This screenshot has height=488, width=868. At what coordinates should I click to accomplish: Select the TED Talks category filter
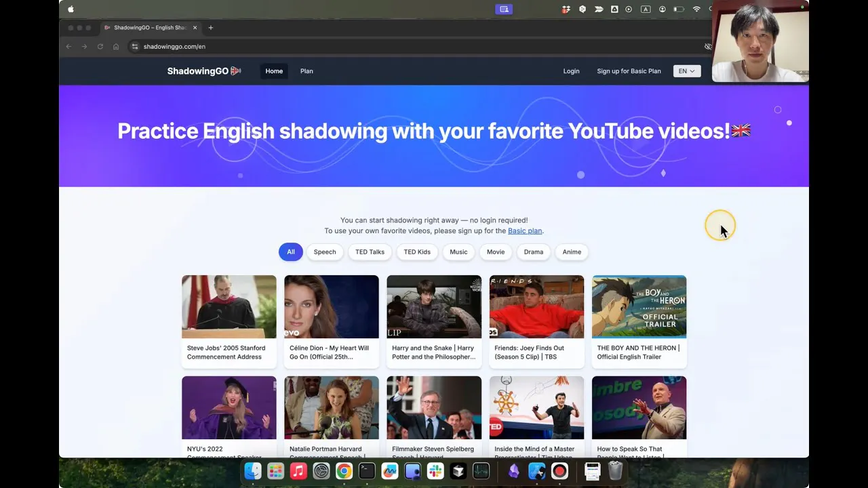[x=370, y=252]
